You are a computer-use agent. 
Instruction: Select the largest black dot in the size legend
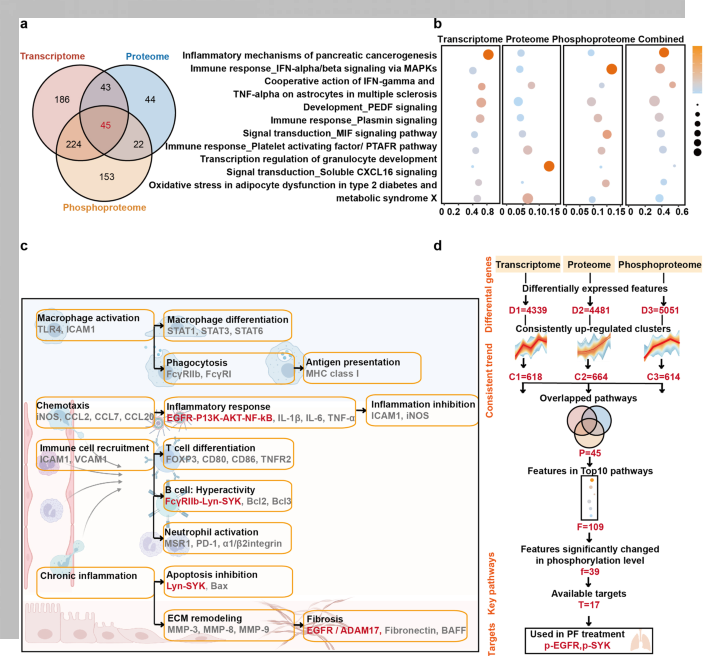tap(697, 152)
